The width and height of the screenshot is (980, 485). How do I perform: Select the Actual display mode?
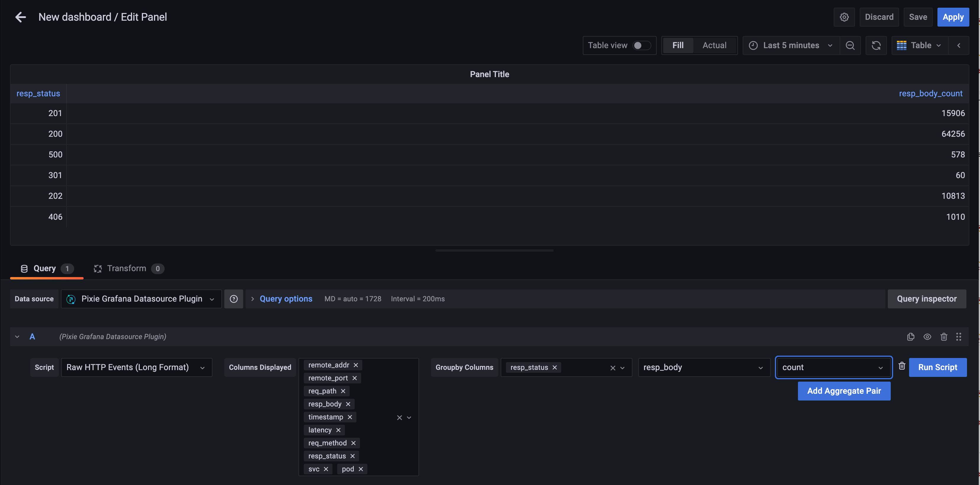point(714,45)
